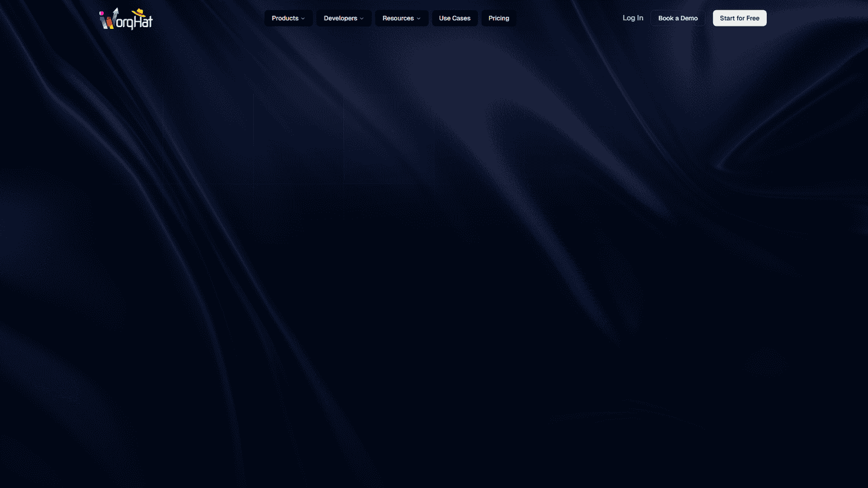Click the WorqHat logo
The height and width of the screenshot is (488, 868).
coord(126,19)
